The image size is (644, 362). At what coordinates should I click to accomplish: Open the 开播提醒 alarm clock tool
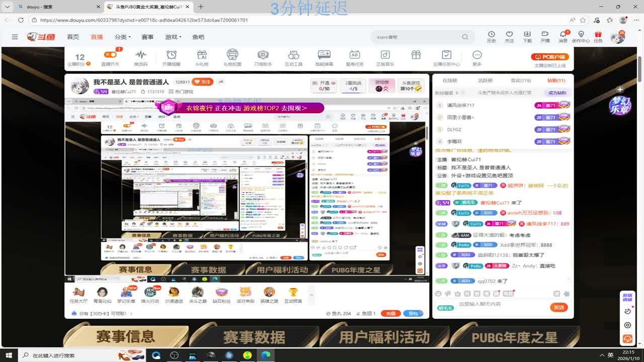tap(172, 58)
